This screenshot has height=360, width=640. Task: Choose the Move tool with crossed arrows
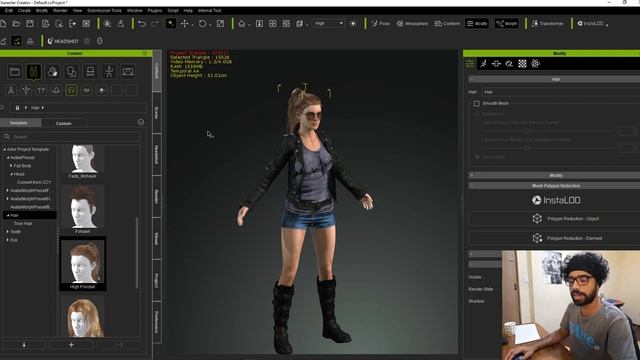(x=184, y=24)
